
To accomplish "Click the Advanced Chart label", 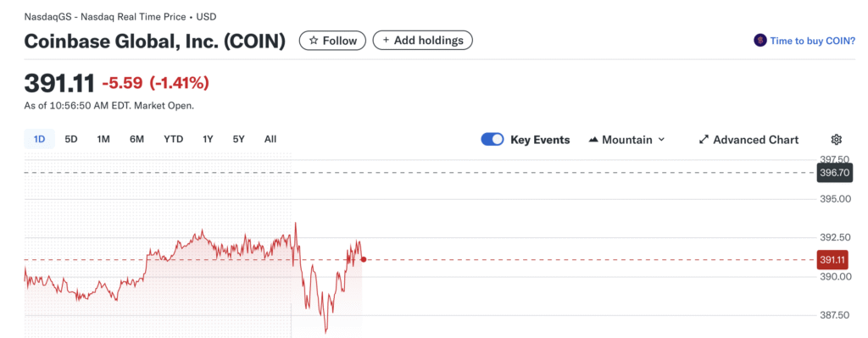I will pos(755,140).
